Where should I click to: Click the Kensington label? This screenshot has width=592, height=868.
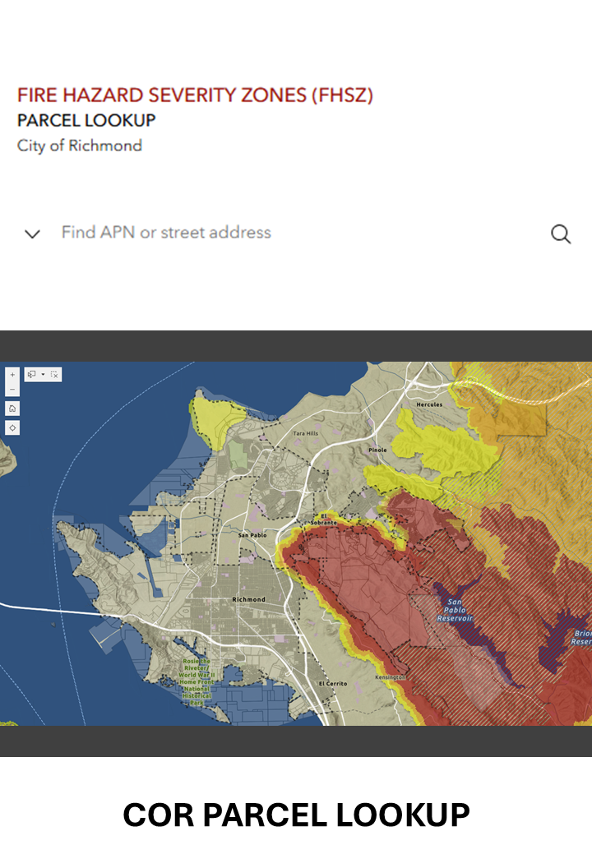[391, 677]
